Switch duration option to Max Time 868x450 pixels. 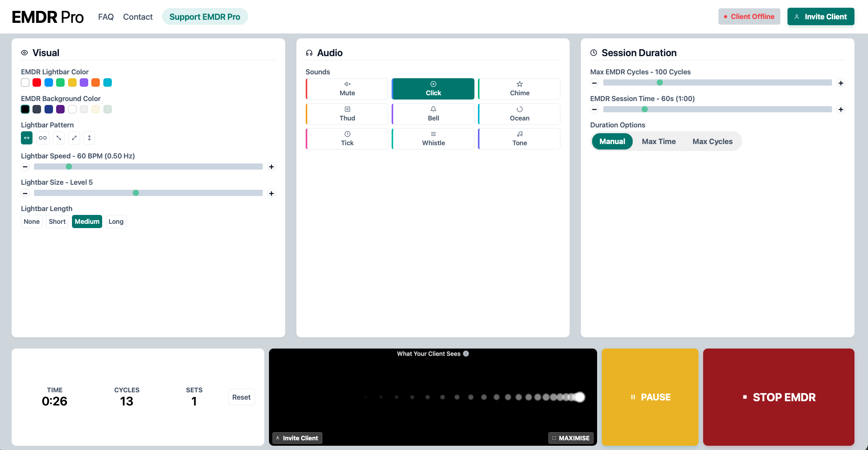(x=659, y=141)
